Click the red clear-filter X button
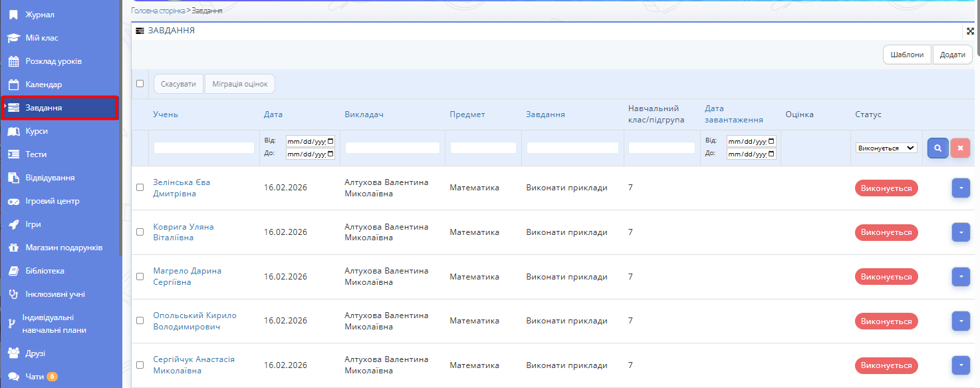This screenshot has height=388, width=980. coord(960,148)
